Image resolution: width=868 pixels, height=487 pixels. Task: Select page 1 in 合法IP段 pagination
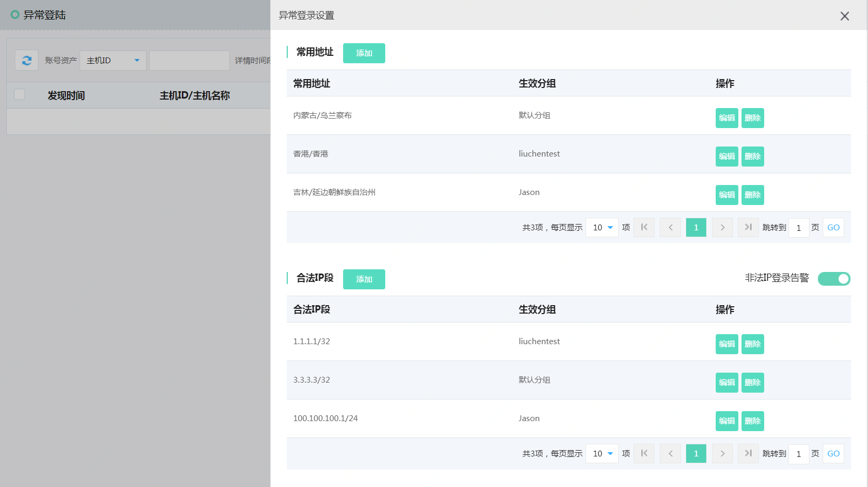click(696, 453)
